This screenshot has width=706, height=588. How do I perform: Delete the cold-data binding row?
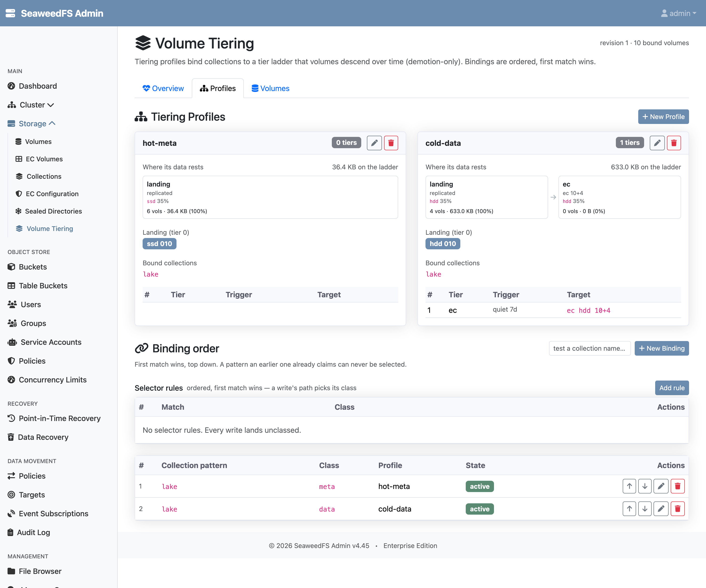(678, 509)
